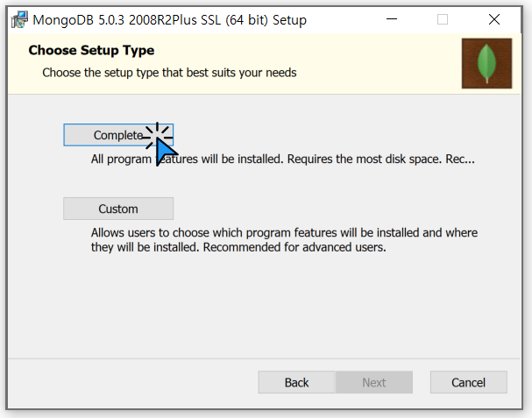532x418 pixels.
Task: Select the Custom setup type button
Action: (x=118, y=209)
